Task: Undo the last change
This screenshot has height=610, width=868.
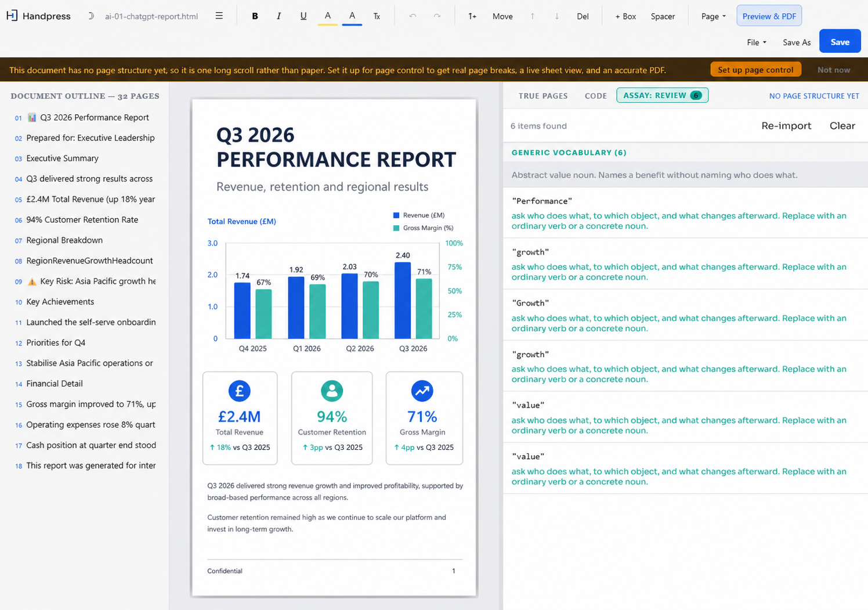Action: tap(413, 16)
